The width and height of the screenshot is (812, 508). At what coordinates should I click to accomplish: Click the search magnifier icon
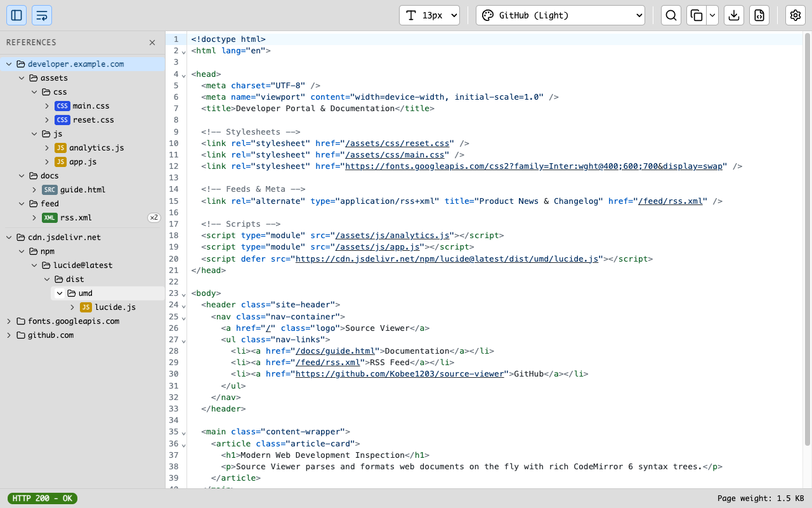[671, 15]
